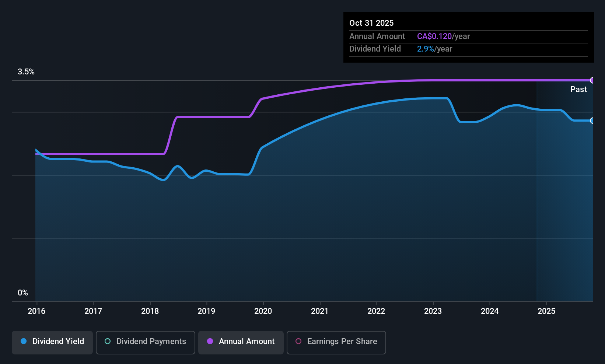
Task: Click the pink Earnings Per Share legend circle
Action: click(x=299, y=342)
